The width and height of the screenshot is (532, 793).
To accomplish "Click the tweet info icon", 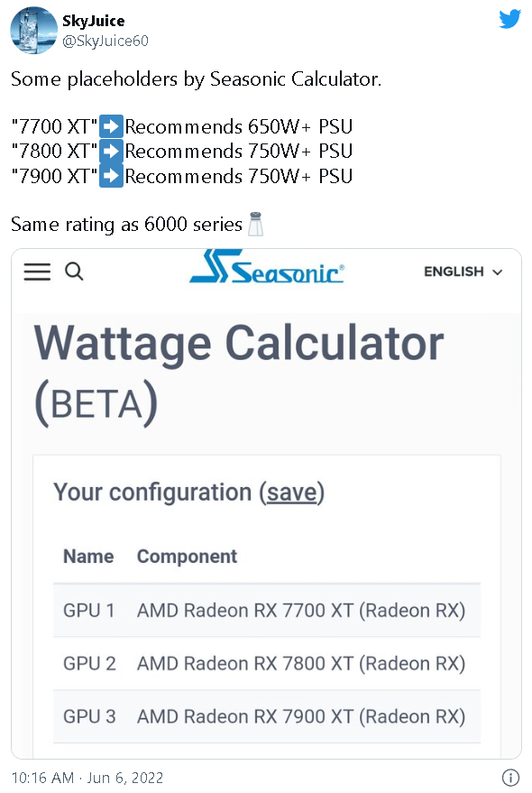I will click(510, 778).
